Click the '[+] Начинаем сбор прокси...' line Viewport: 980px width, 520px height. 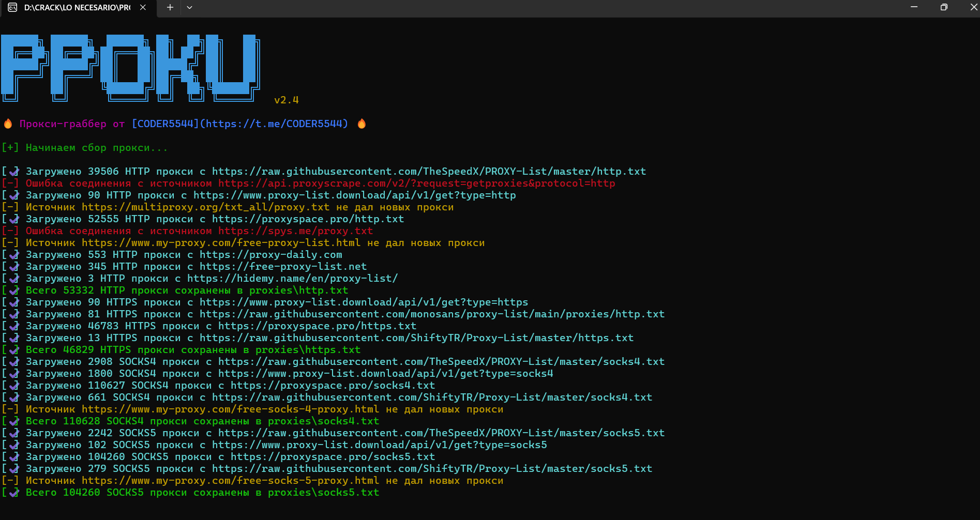(x=84, y=147)
